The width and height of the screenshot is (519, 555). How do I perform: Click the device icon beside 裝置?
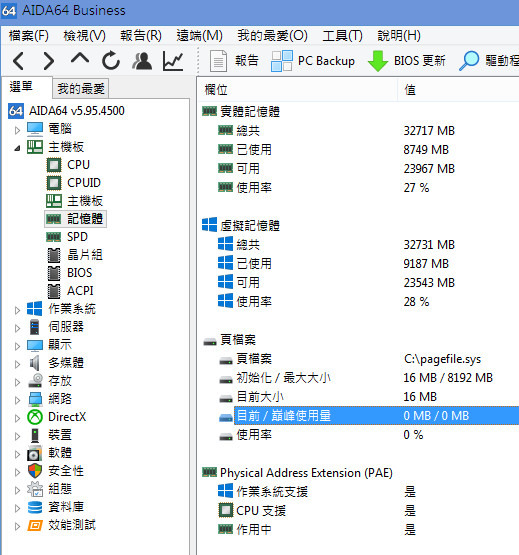coord(35,435)
